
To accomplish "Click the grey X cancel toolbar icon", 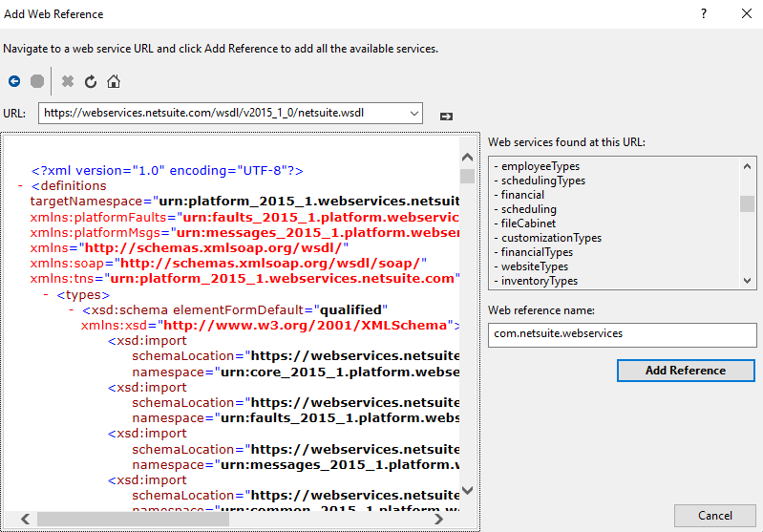I will (68, 81).
